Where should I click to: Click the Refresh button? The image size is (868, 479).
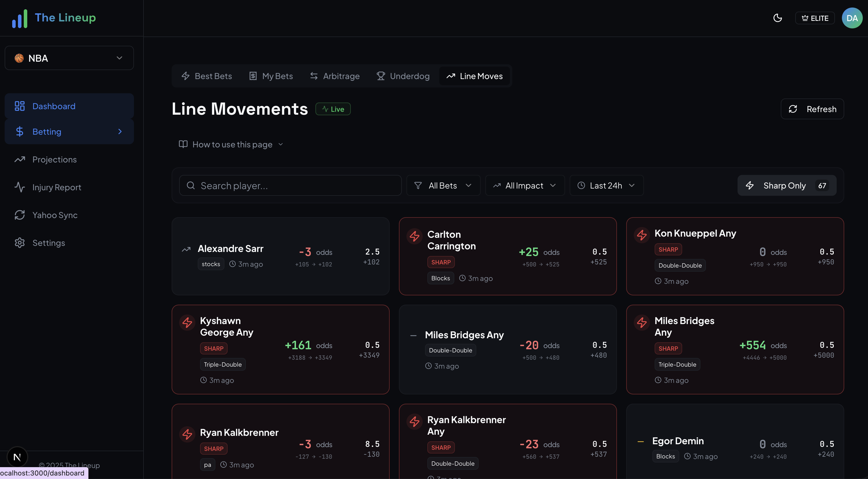tap(812, 109)
